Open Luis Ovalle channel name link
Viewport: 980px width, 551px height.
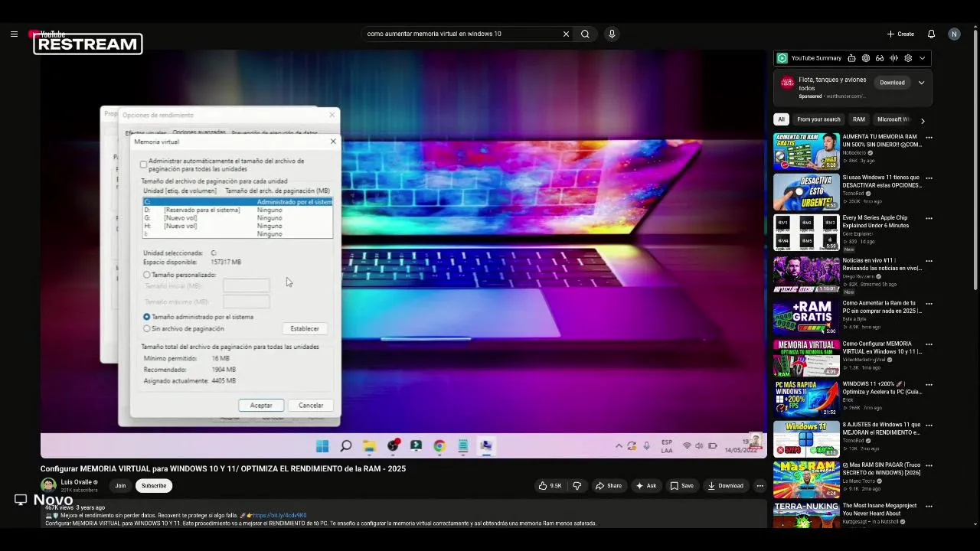tap(77, 482)
